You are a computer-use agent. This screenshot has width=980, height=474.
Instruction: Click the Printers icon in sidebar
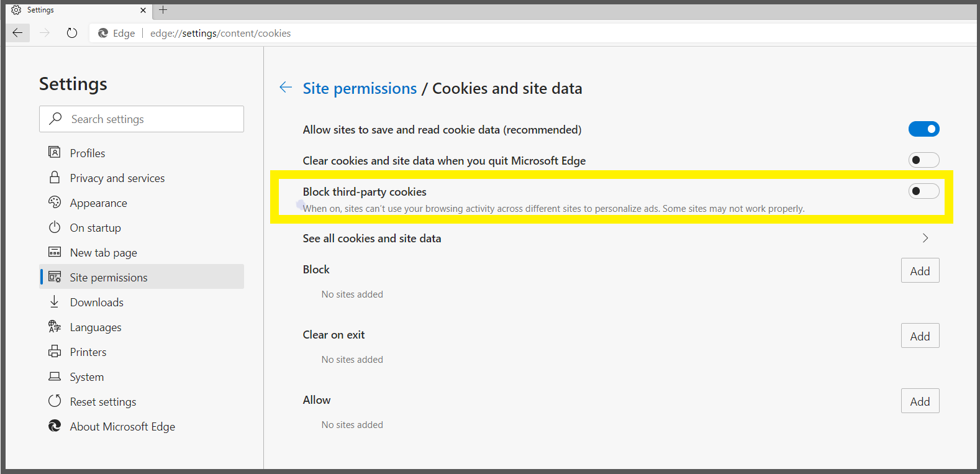55,351
